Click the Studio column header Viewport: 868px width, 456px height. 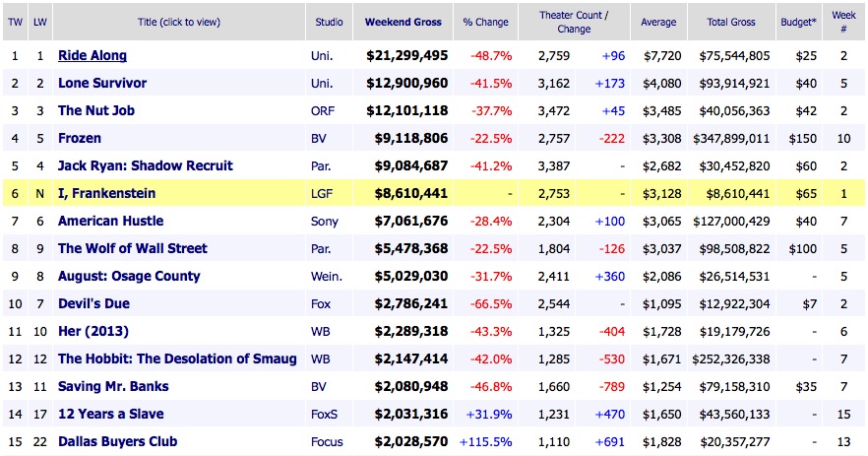(330, 22)
